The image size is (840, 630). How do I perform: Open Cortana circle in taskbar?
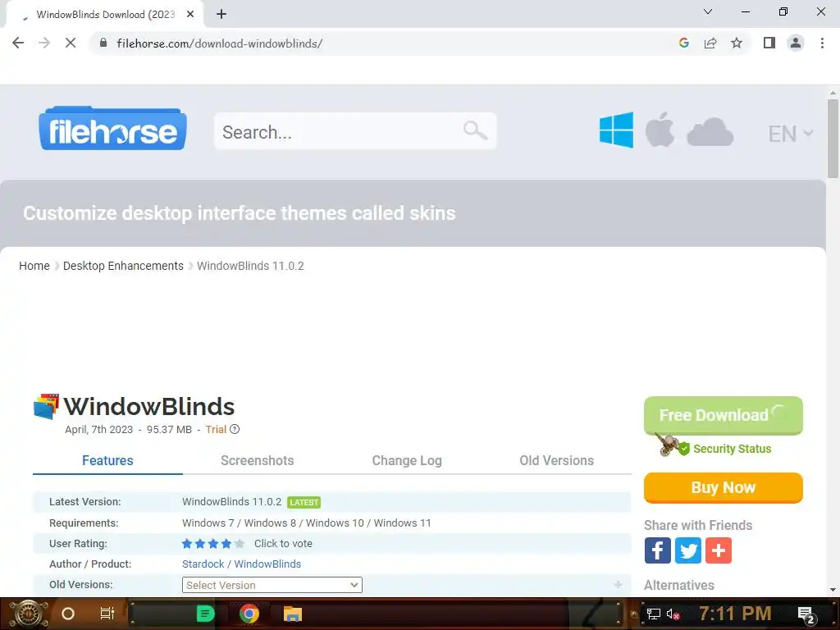point(67,614)
